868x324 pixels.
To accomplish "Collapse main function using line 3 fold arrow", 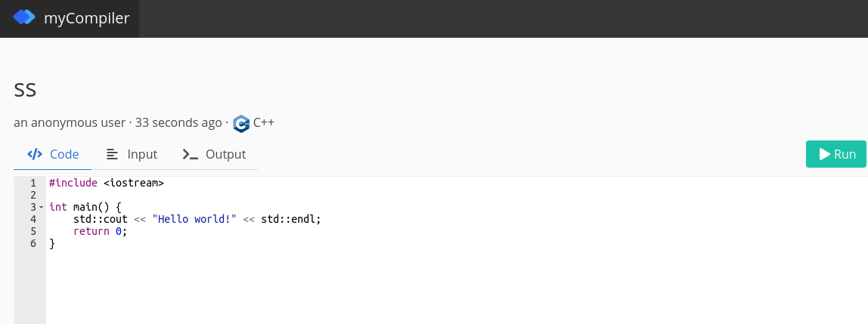I will [x=41, y=207].
